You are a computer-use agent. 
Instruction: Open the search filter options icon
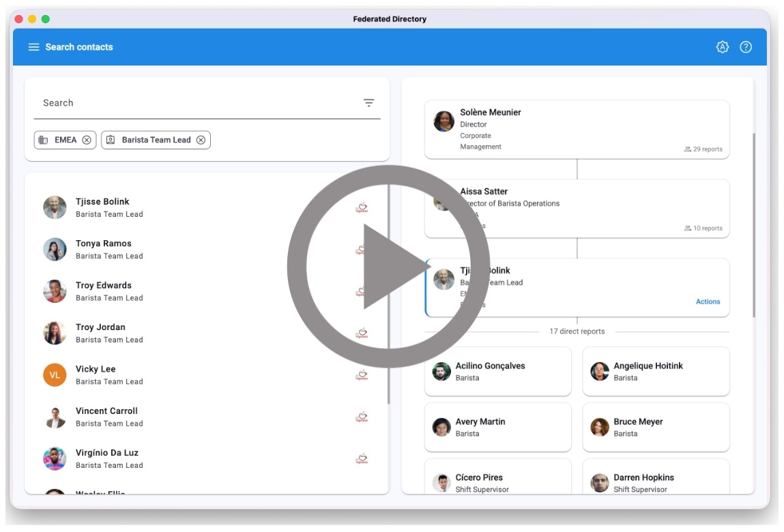[368, 102]
